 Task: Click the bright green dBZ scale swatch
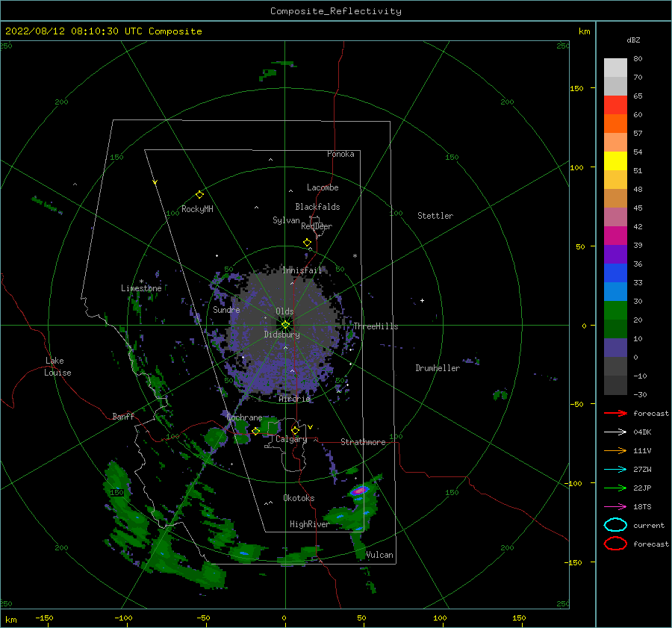[x=615, y=310]
